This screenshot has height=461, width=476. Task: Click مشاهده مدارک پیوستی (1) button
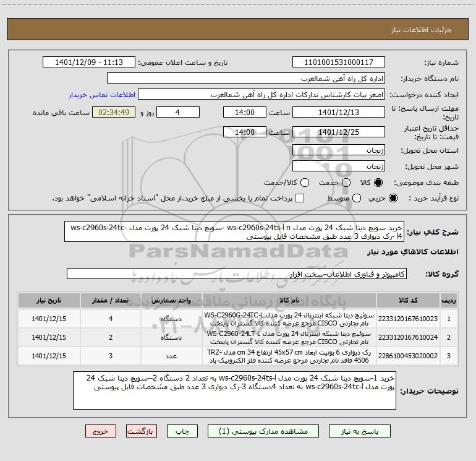point(263,431)
